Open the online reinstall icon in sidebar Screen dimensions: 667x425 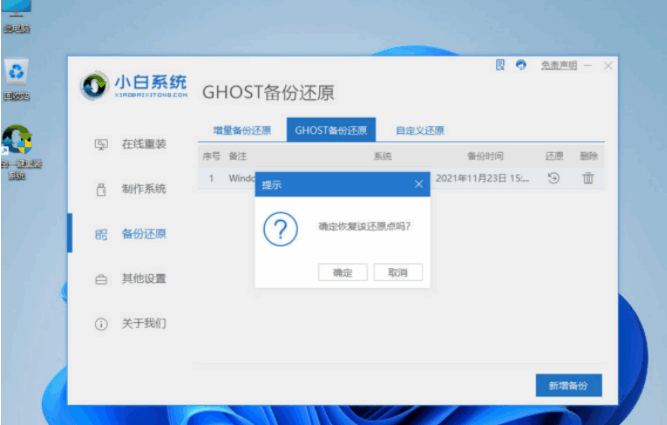[101, 144]
